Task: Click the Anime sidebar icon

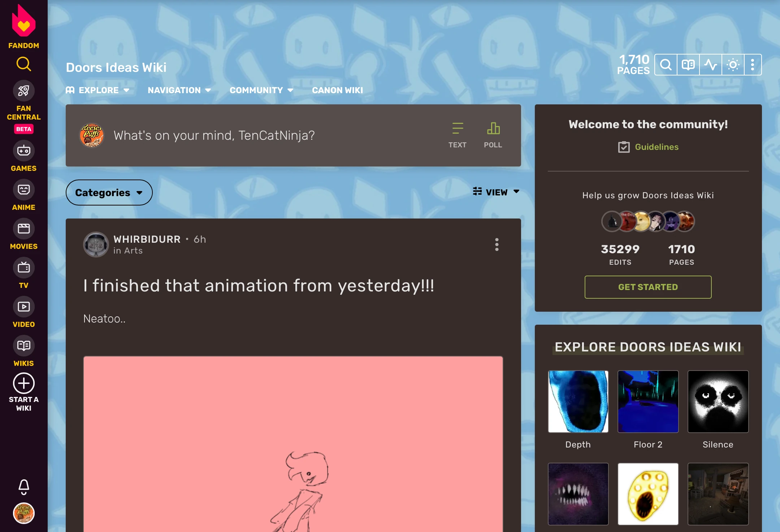Action: (x=24, y=190)
